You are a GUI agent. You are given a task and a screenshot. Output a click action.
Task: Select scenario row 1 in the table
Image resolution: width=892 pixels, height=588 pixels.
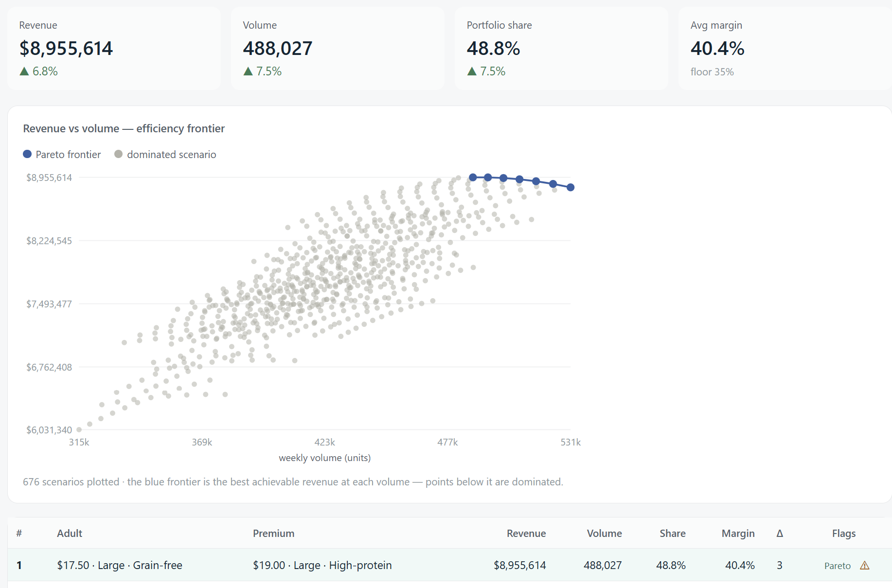[x=450, y=565]
